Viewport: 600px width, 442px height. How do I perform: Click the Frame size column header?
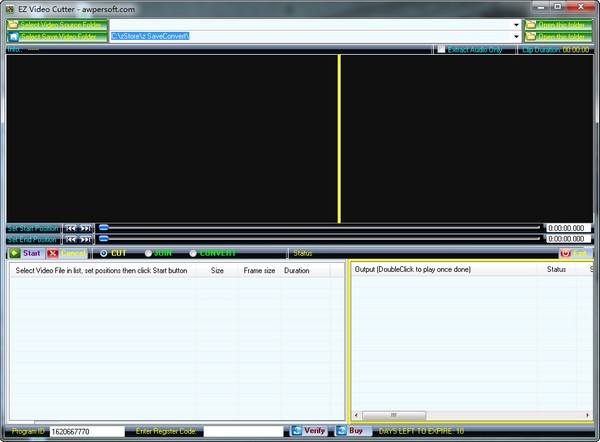259,271
